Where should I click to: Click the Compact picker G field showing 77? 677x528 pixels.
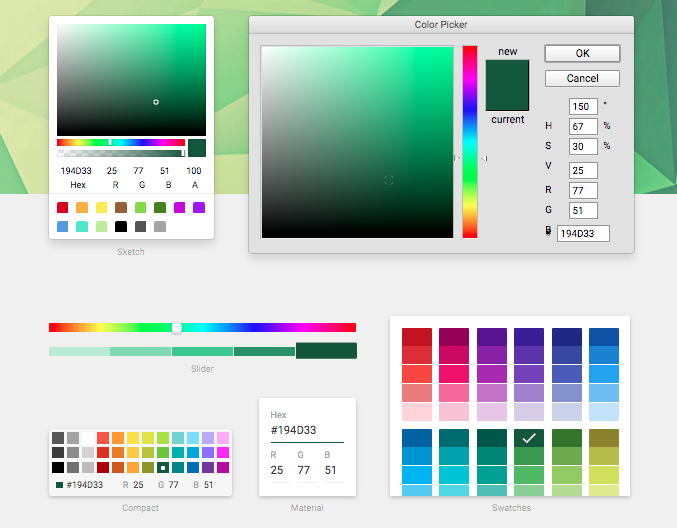tap(174, 485)
